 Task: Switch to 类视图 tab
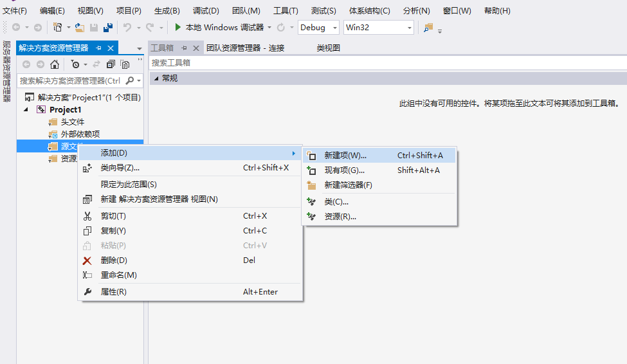(329, 48)
